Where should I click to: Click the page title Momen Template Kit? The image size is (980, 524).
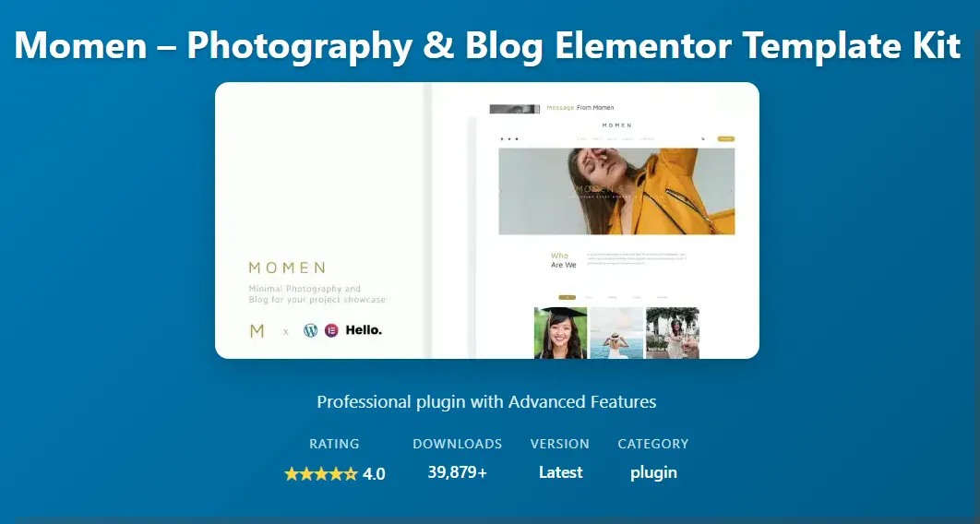(x=489, y=44)
